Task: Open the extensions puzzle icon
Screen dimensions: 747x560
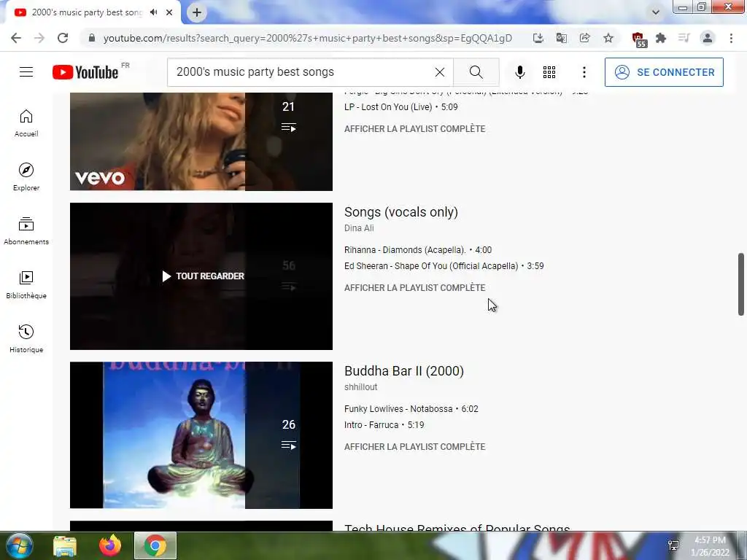Action: point(661,38)
